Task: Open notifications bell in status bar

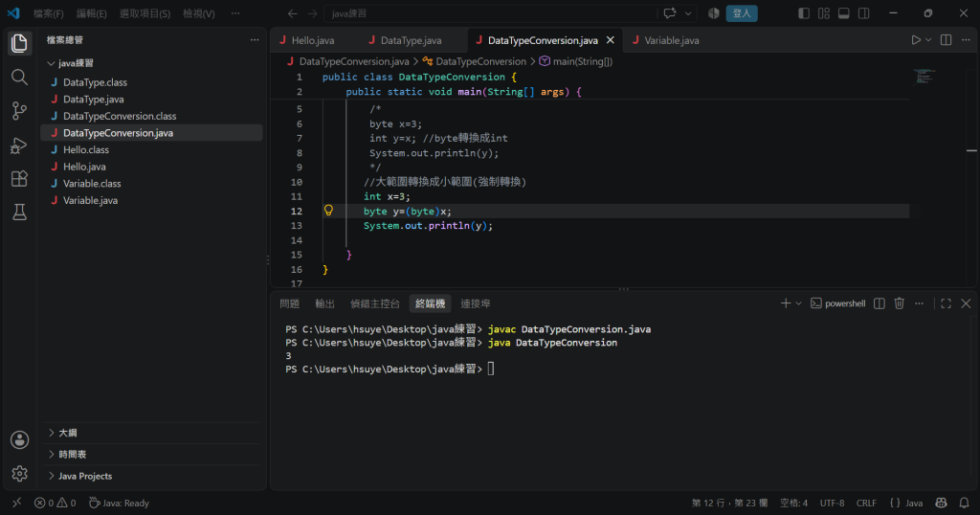Action: (x=965, y=503)
